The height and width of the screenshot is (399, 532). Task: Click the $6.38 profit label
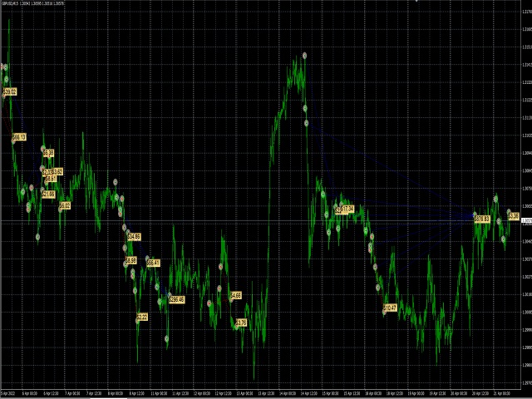coord(48,153)
